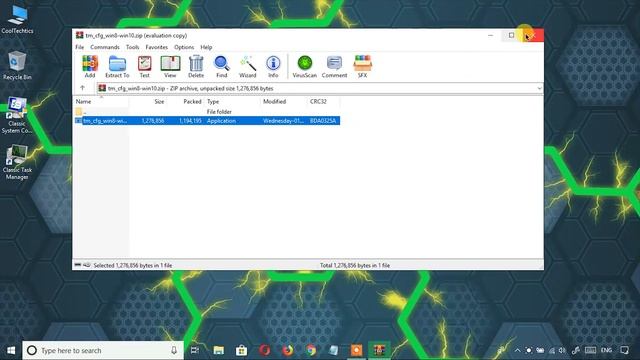
Task: Run VirusScan on archive
Action: pos(304,67)
